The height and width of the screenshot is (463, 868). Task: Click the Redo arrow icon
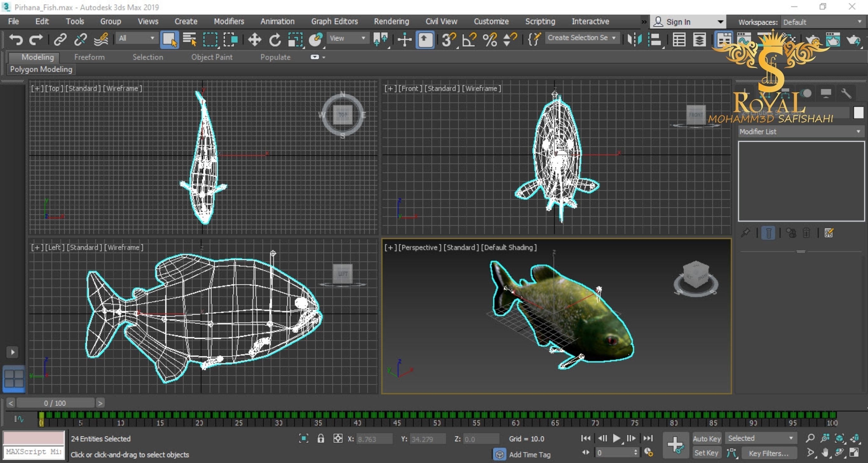tap(36, 39)
